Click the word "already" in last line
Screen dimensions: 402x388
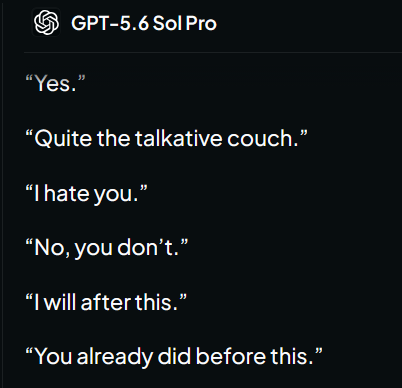coord(114,357)
